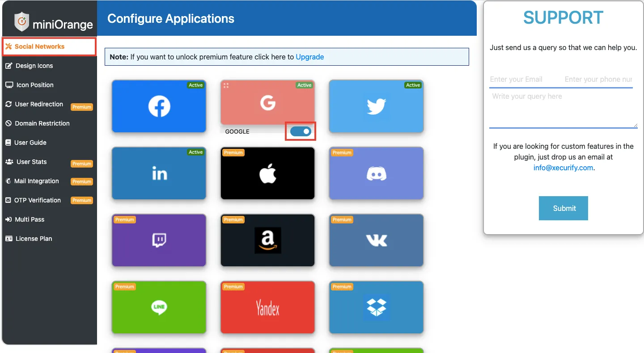The width and height of the screenshot is (644, 353).
Task: Submit the support query
Action: [563, 208]
